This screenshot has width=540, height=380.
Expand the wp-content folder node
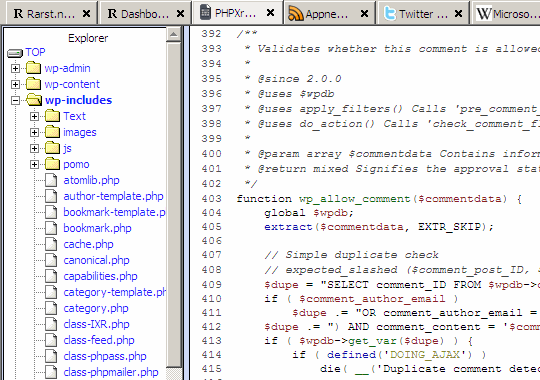[15, 84]
